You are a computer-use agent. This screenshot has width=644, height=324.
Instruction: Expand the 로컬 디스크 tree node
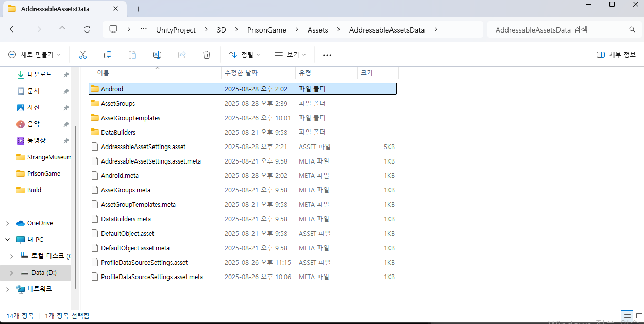tap(12, 256)
